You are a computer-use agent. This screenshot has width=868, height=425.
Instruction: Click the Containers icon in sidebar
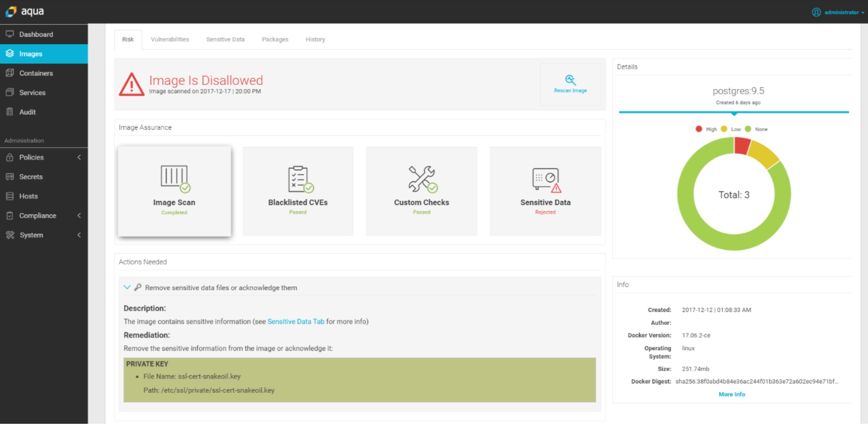click(x=10, y=73)
